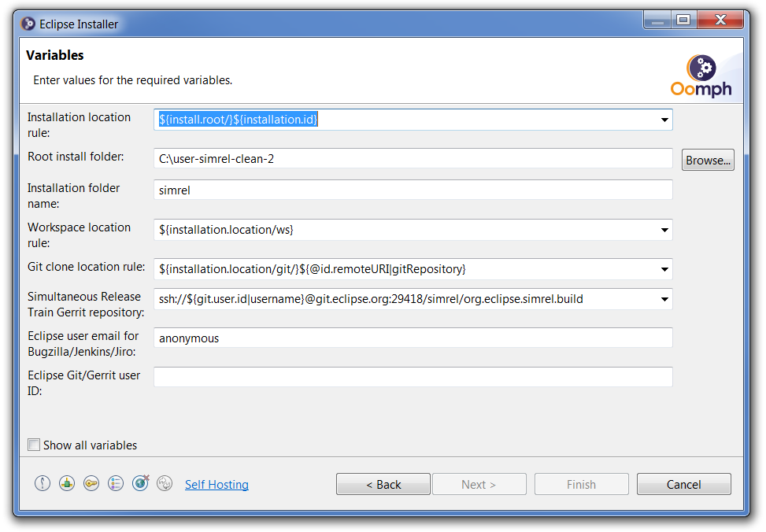Open network proxy settings icon

point(67,484)
